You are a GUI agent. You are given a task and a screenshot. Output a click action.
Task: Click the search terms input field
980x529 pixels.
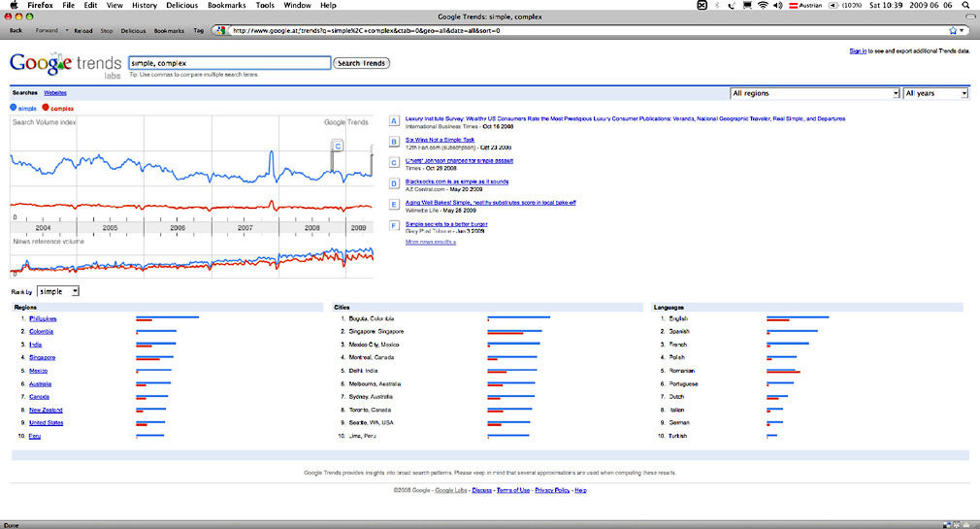(229, 63)
